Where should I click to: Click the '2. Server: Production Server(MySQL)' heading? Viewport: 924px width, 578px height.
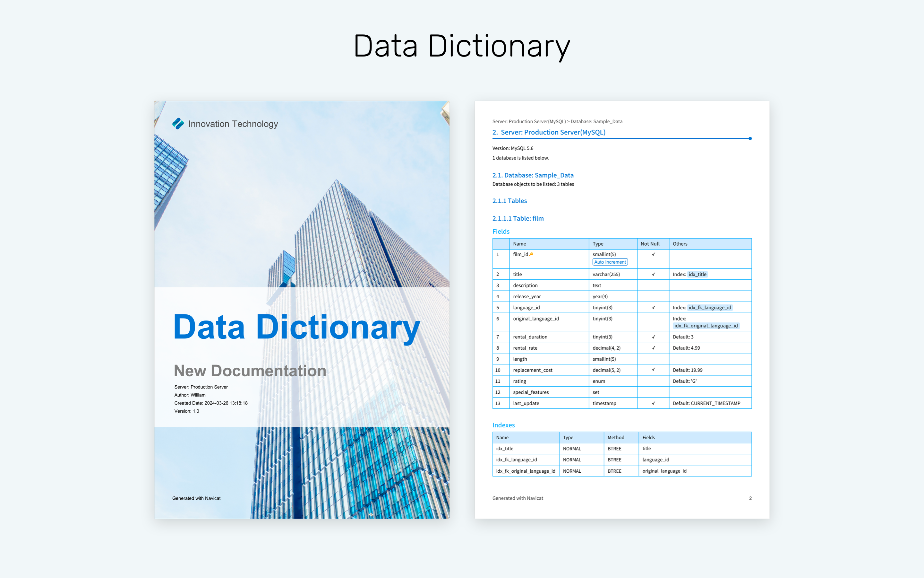coord(549,132)
